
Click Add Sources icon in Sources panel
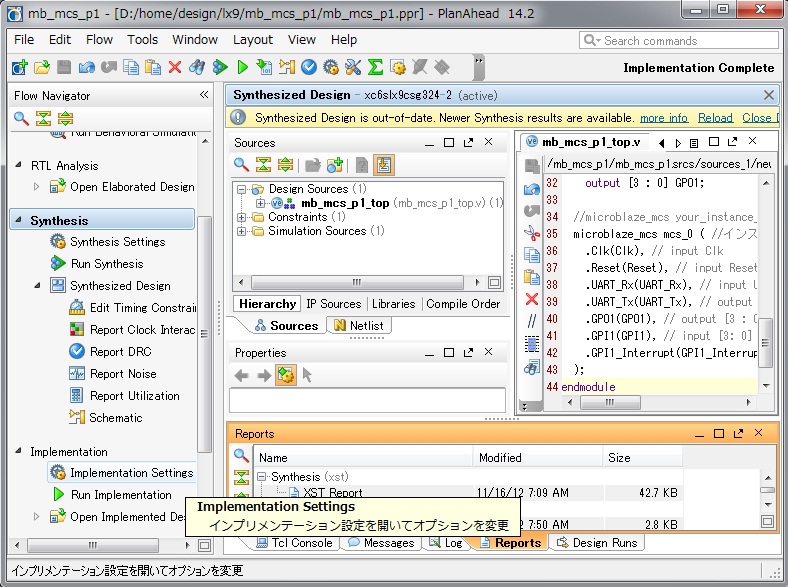tap(335, 164)
